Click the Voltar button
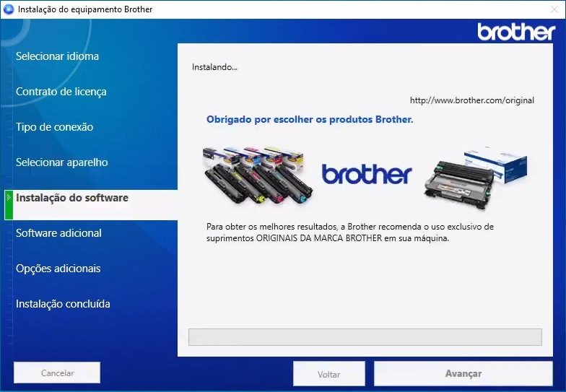Viewport: 566px width, 392px height. [329, 374]
